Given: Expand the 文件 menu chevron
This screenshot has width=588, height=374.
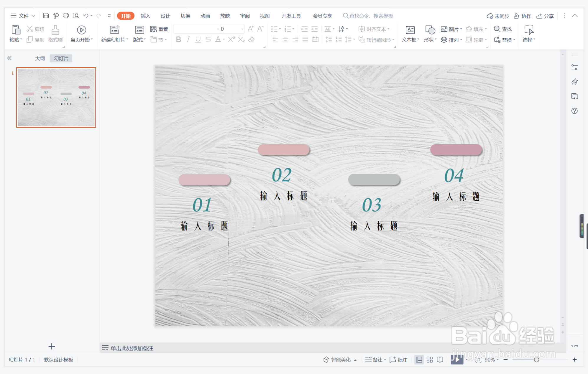Looking at the screenshot, I should pyautogui.click(x=34, y=16).
